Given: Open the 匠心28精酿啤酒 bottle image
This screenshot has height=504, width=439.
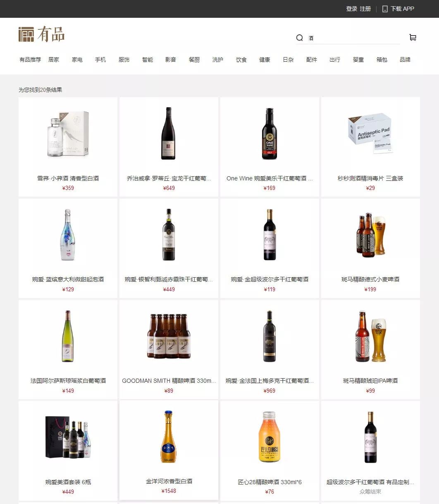Looking at the screenshot, I should 270,437.
